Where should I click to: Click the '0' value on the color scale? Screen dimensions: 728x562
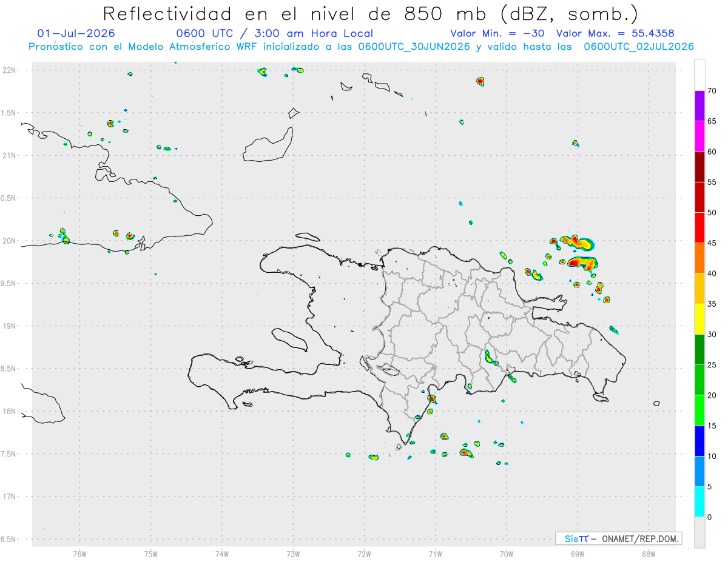[x=709, y=517]
